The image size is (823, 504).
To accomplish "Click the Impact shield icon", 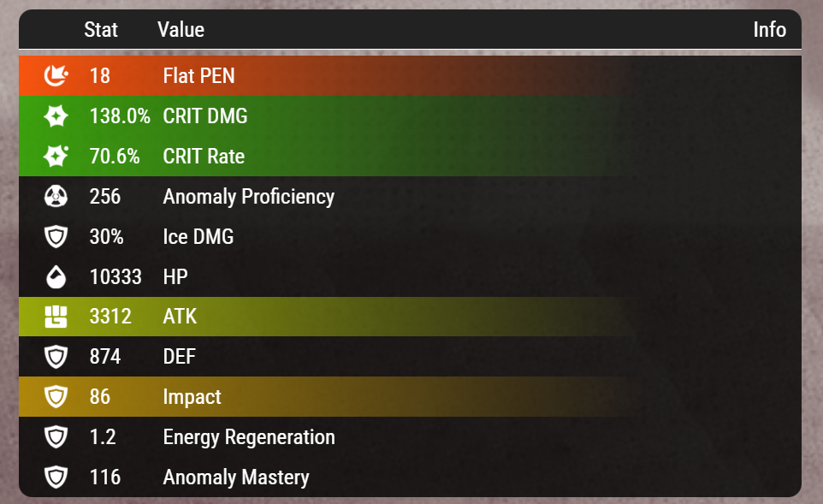I will pyautogui.click(x=56, y=397).
